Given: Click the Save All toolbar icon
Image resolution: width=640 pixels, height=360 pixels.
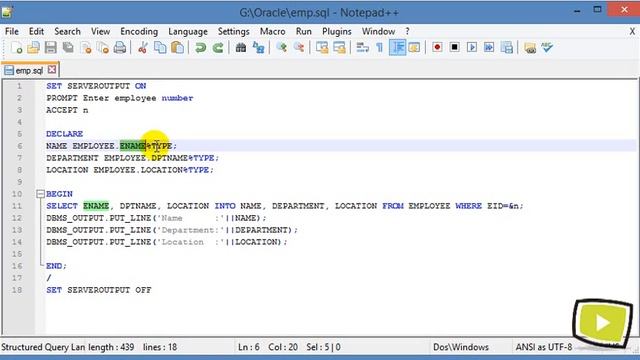Looking at the screenshot, I should [68, 48].
